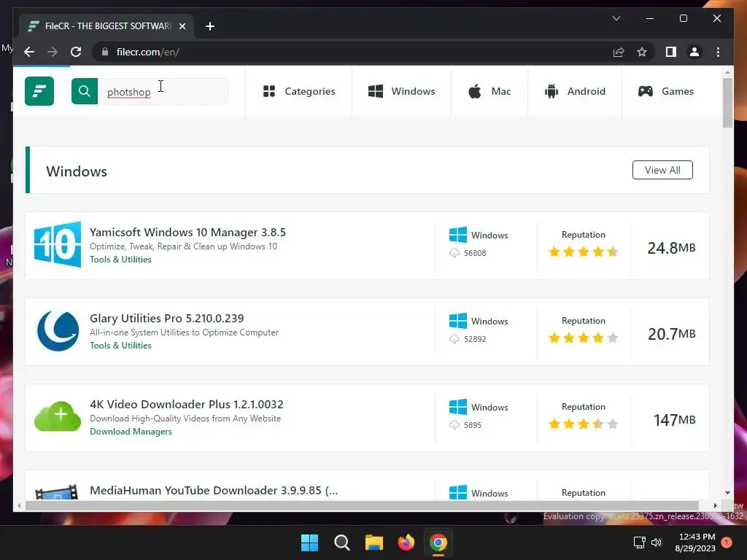Click the share page icon
Viewport: 747px width, 560px height.
619,52
